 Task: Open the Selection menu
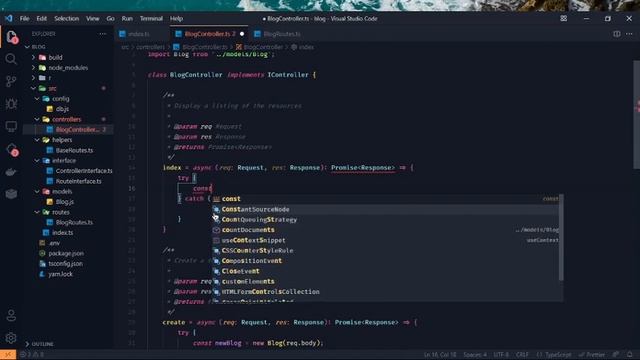[x=66, y=18]
